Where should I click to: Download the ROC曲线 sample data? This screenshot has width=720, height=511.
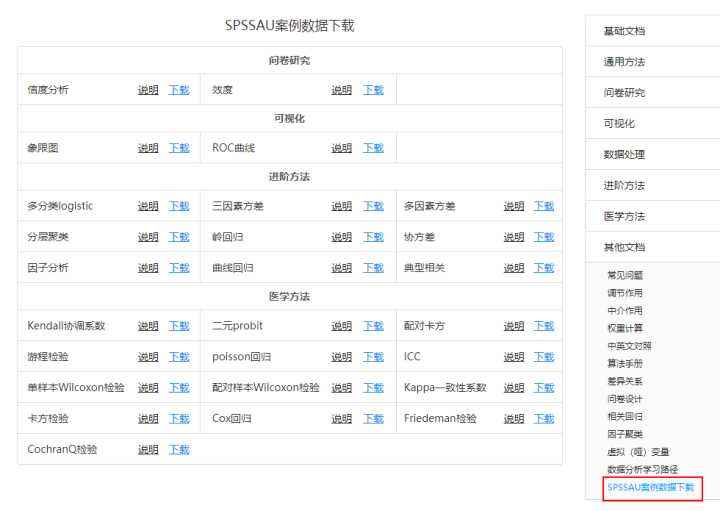click(x=373, y=148)
